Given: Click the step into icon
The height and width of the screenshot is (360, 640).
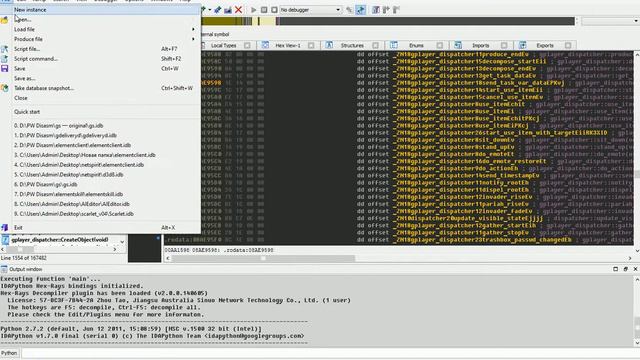Looking at the screenshot, I should tap(376, 10).
